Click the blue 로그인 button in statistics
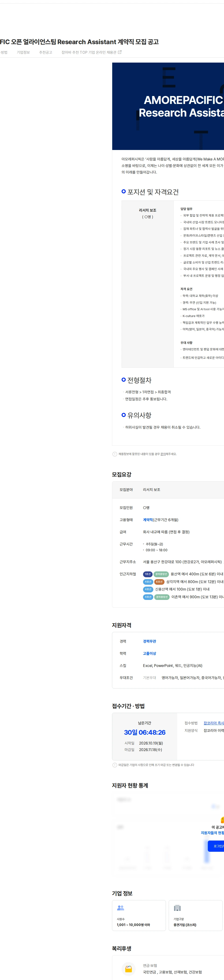Image resolution: width=224 pixels, height=980 pixels. click(x=216, y=846)
